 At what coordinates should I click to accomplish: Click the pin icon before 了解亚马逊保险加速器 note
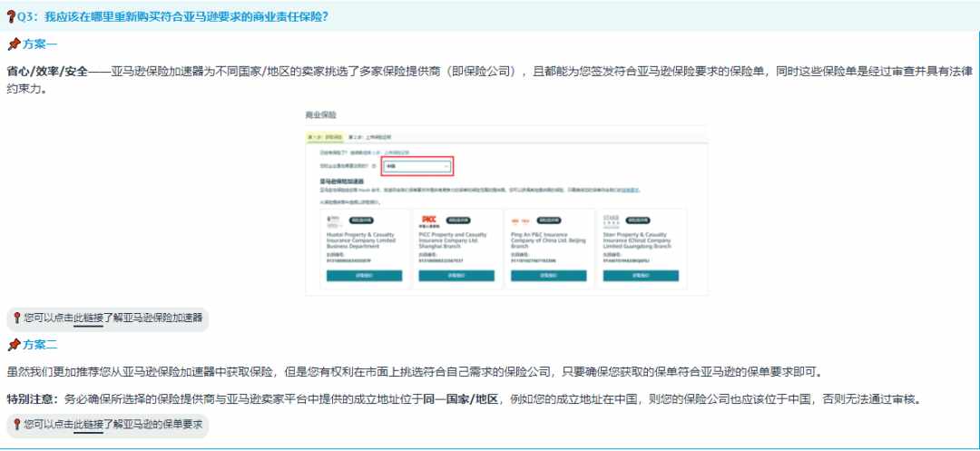point(17,318)
